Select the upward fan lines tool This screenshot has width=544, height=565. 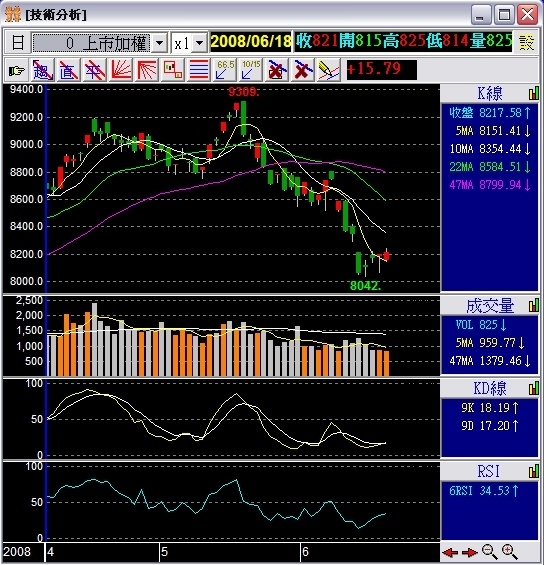tap(121, 70)
